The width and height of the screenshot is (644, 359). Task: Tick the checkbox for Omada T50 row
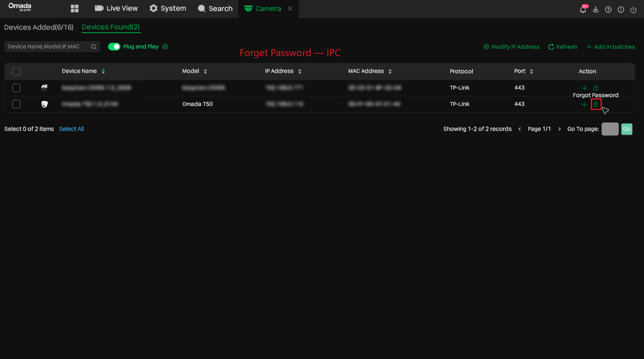[16, 104]
